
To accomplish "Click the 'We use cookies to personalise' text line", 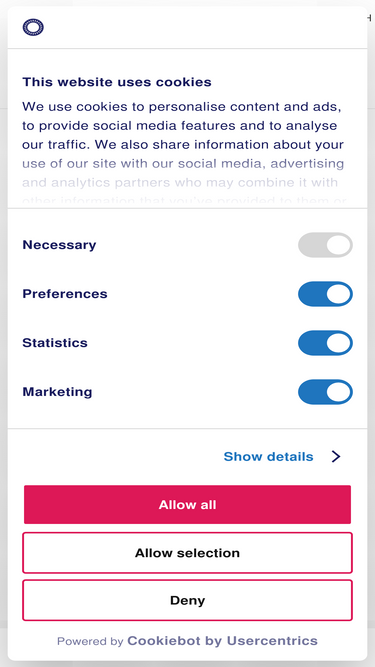I will pos(182,106).
